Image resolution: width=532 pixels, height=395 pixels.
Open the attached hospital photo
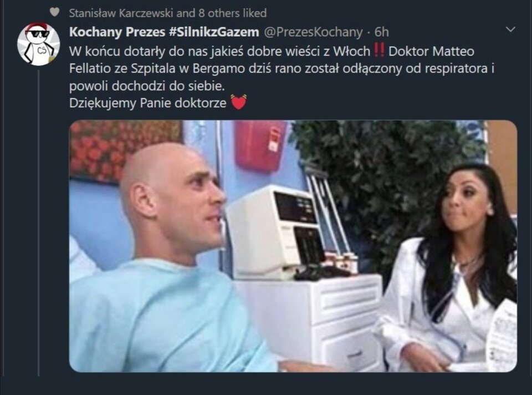click(293, 246)
